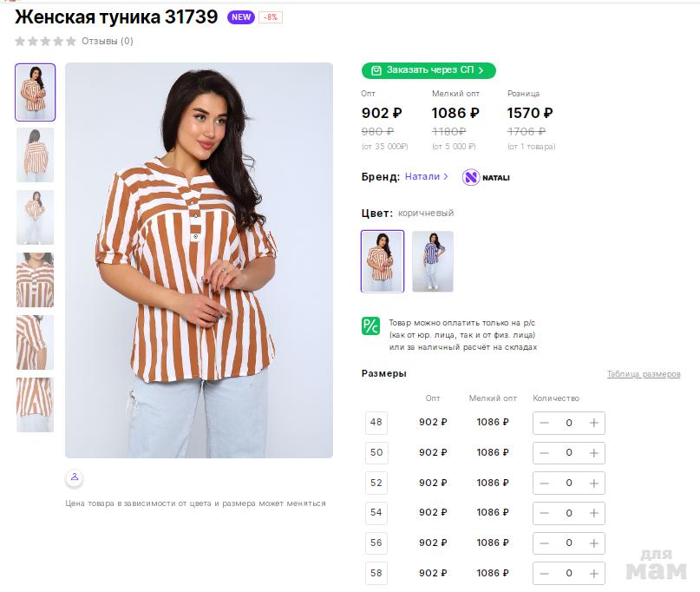Choose the blue striped color variant
This screenshot has width=700, height=592.
pos(432,261)
